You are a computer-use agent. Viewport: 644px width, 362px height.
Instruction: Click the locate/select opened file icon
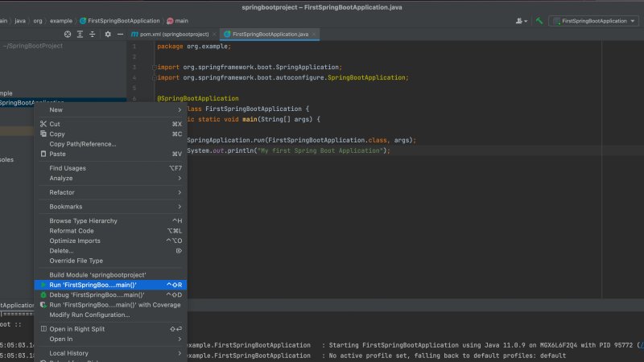pos(68,34)
